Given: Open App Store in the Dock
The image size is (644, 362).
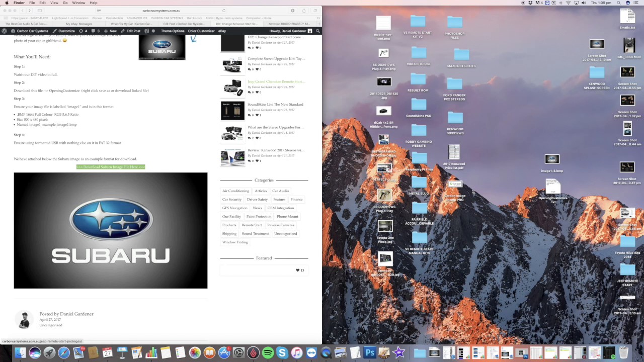Looking at the screenshot, I should pos(224,353).
